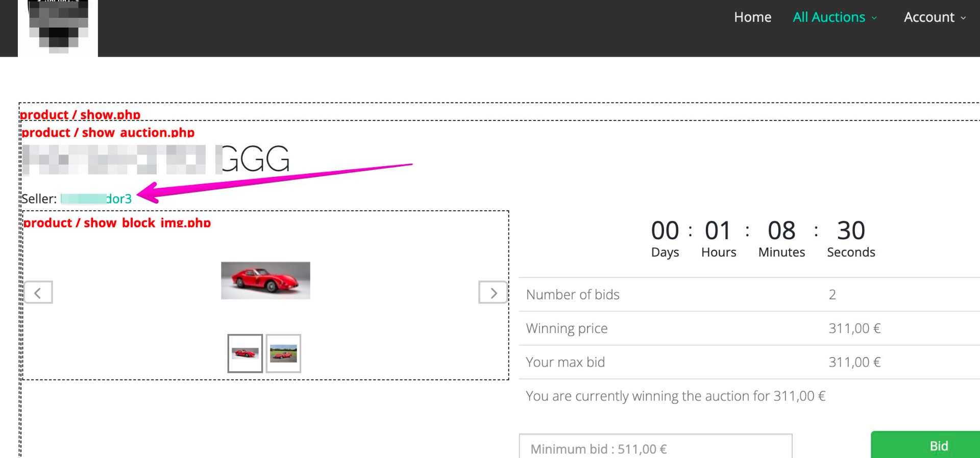Open the Account menu
This screenshot has height=458, width=980.
[x=929, y=17]
